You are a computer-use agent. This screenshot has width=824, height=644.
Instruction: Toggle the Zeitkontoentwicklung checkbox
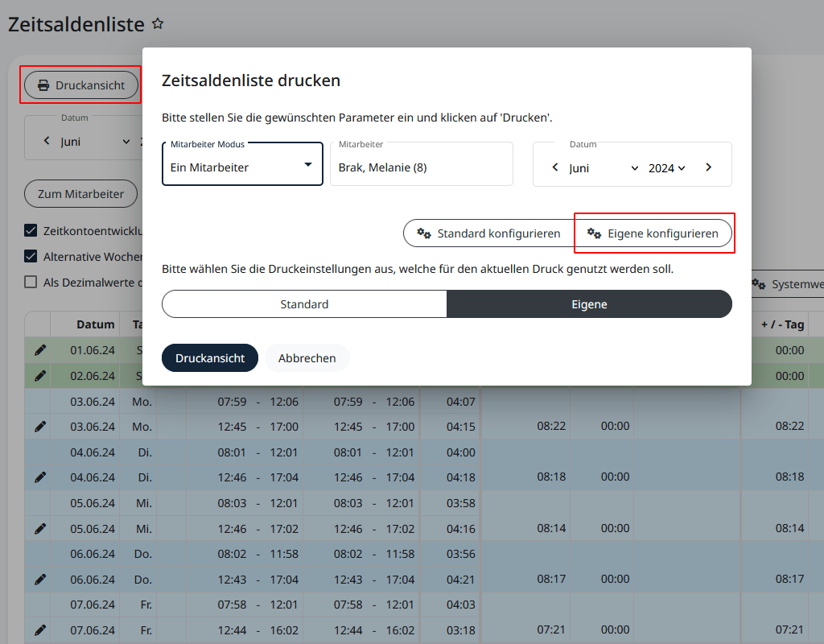[x=31, y=231]
